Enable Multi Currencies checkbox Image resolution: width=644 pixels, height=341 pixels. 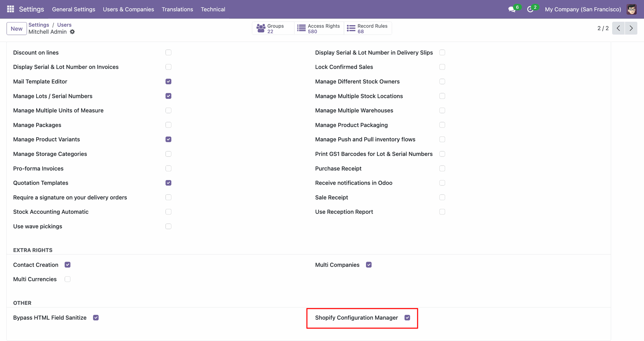(x=67, y=279)
